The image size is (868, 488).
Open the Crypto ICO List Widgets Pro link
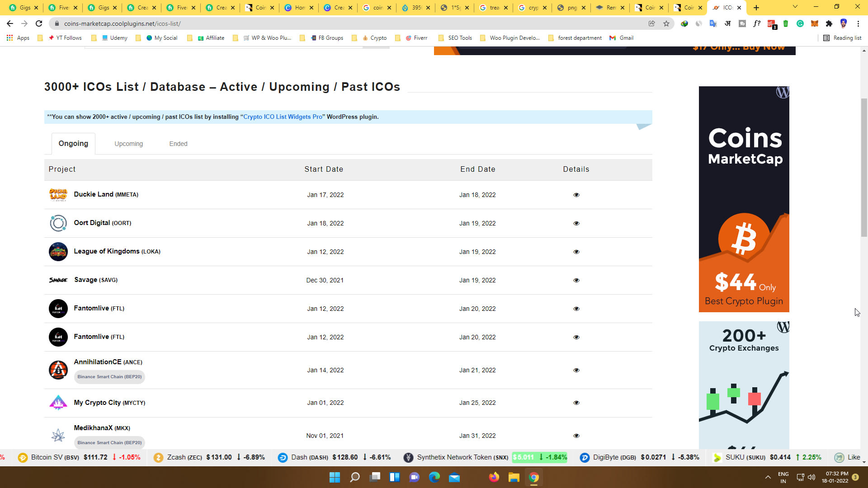pyautogui.click(x=283, y=117)
